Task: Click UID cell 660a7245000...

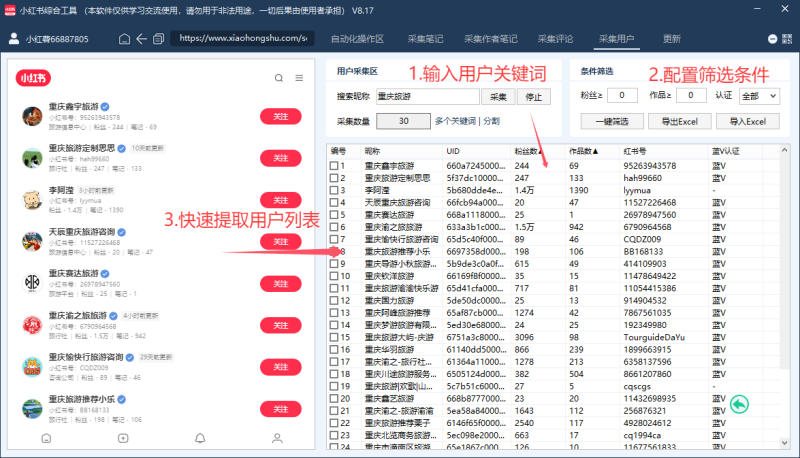Action: tap(476, 166)
